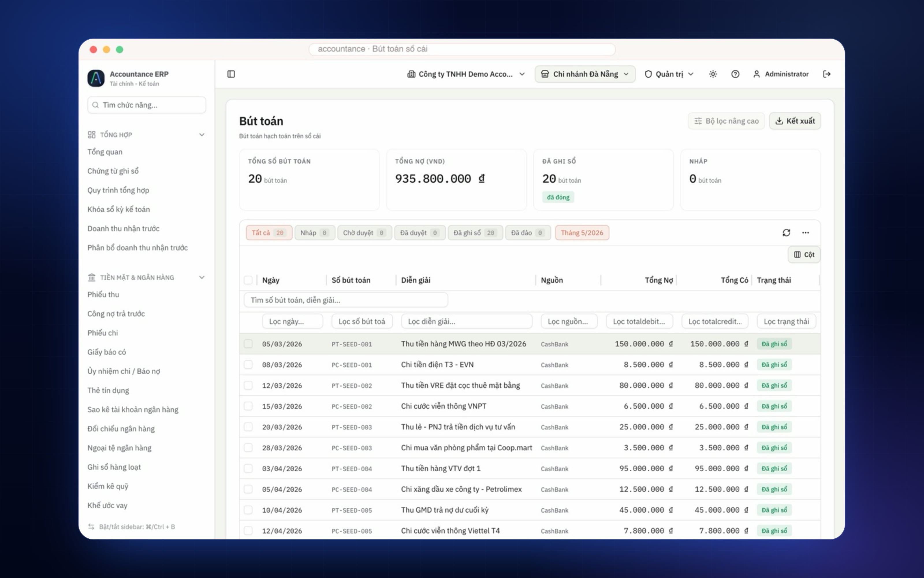Sort by the Tổng Nợ column header
Screen dimensions: 924x578
659,280
